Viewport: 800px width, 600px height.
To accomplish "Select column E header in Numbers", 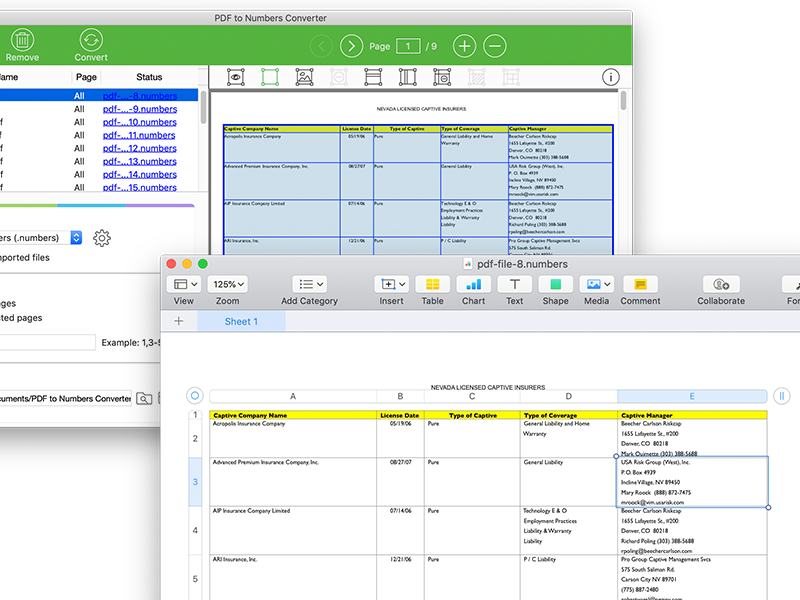I will [692, 396].
